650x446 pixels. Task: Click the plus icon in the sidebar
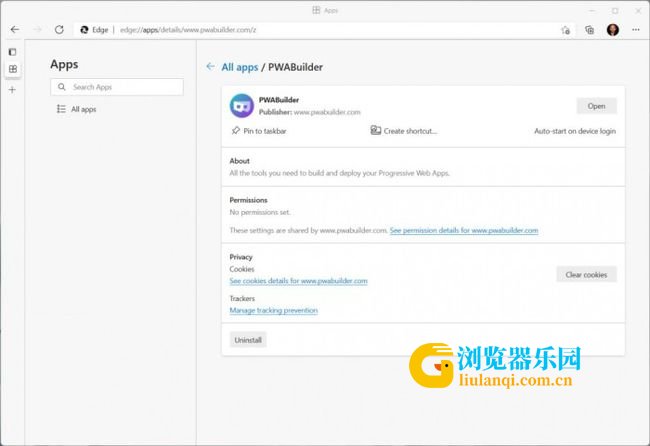12,90
